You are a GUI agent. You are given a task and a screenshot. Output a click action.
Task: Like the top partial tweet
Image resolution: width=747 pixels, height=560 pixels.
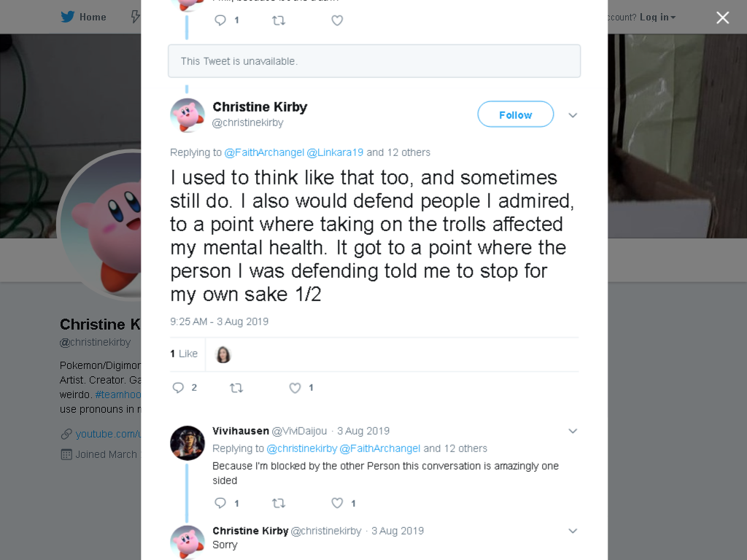click(x=337, y=20)
